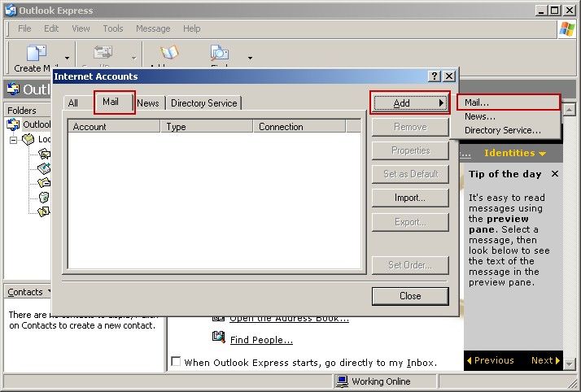Click the Properties button
The width and height of the screenshot is (581, 392).
pyautogui.click(x=410, y=150)
